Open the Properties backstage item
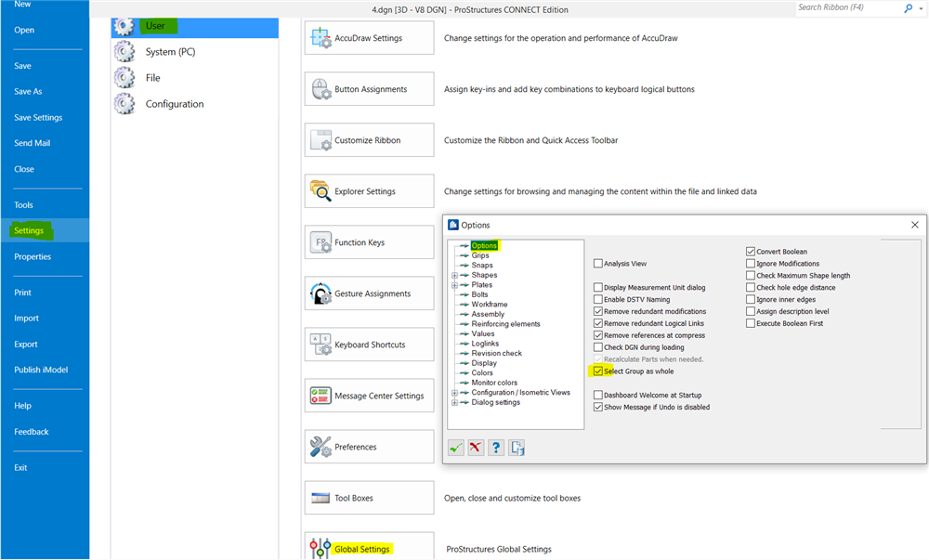The width and height of the screenshot is (929, 560). (33, 257)
